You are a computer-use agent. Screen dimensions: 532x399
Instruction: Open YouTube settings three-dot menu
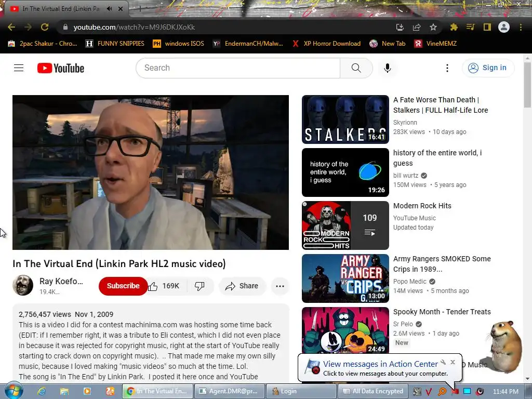point(447,68)
